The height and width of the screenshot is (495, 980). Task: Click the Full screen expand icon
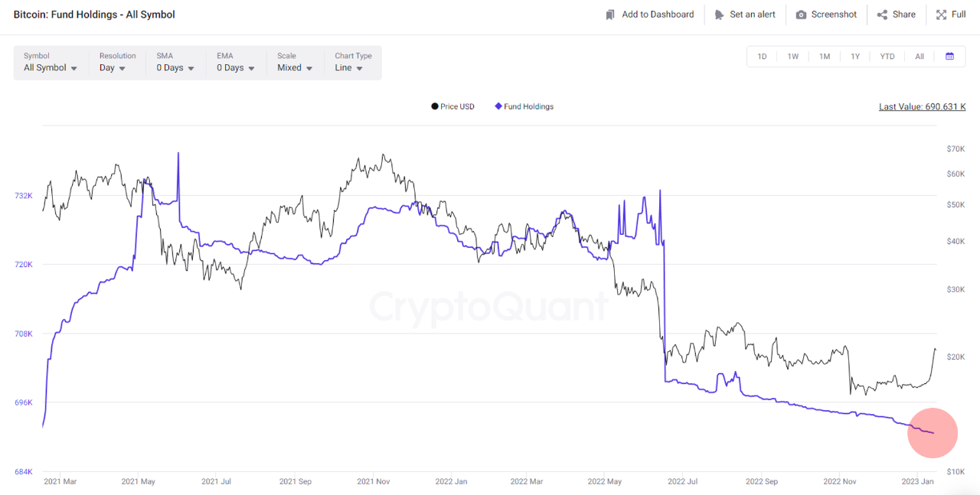pos(941,15)
